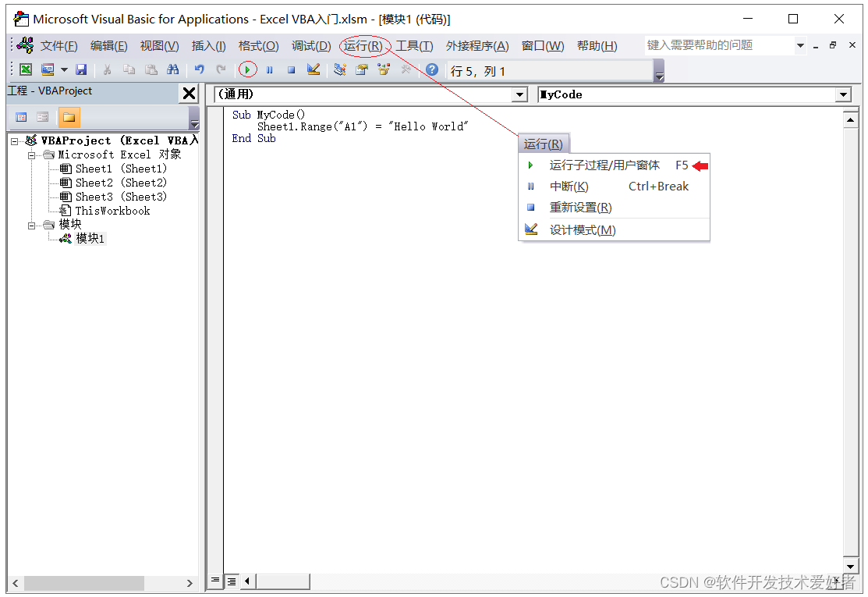
Task: Click the Copy toolbar icon
Action: pos(129,69)
